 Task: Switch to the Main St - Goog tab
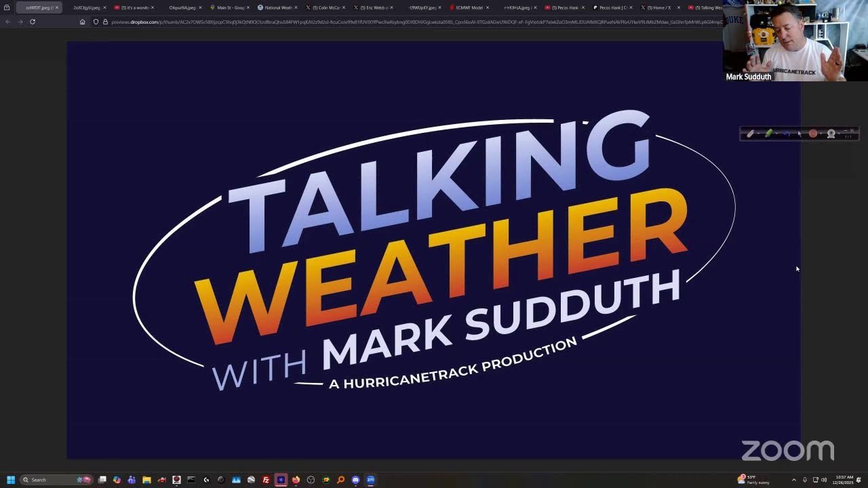click(230, 7)
